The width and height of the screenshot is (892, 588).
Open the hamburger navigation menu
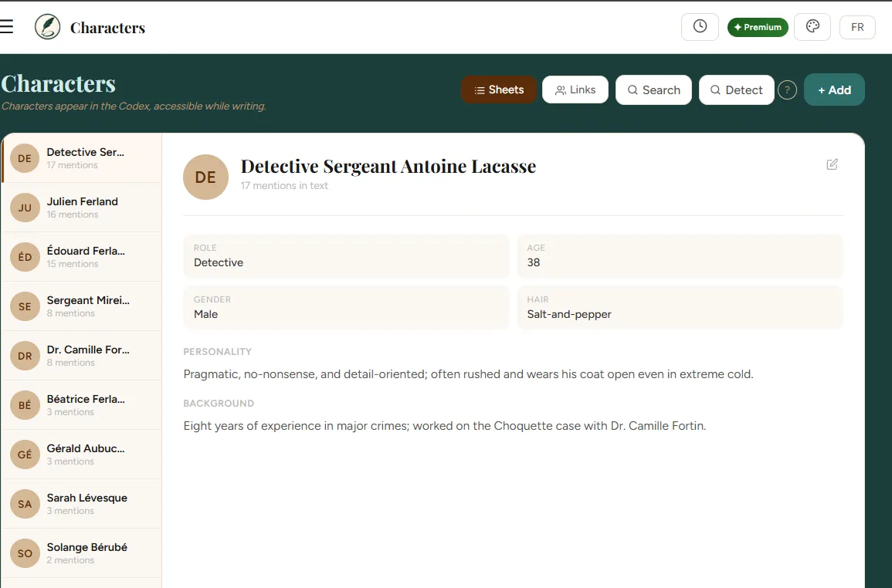(x=6, y=27)
